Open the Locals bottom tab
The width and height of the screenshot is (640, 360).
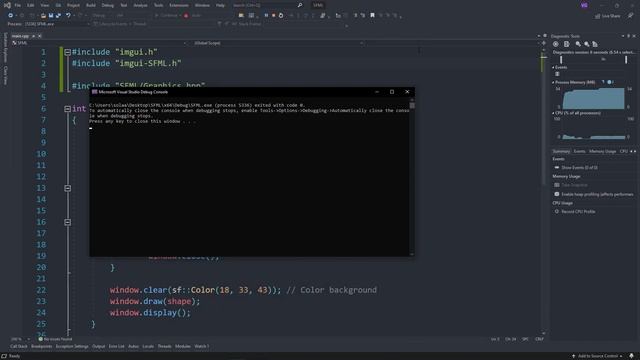coord(148,347)
